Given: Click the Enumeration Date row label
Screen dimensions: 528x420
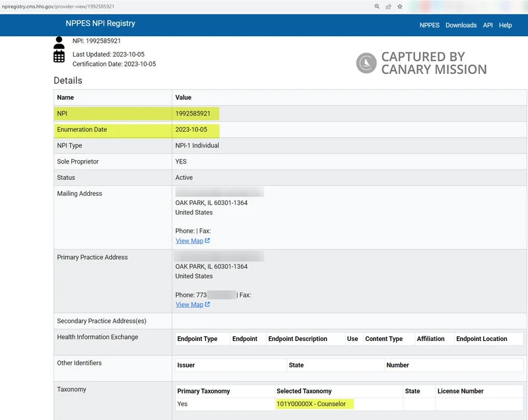Looking at the screenshot, I should (82, 129).
